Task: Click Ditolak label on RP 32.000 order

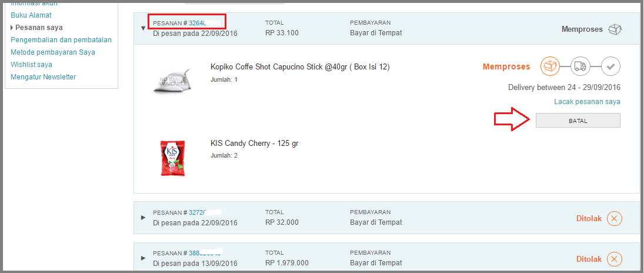Action: (x=589, y=218)
